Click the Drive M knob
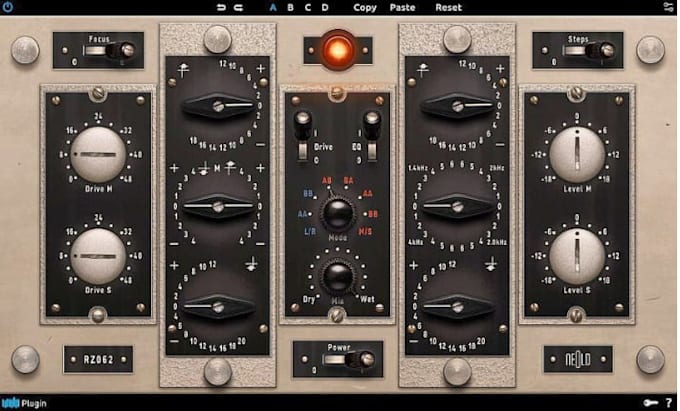 coord(98,154)
